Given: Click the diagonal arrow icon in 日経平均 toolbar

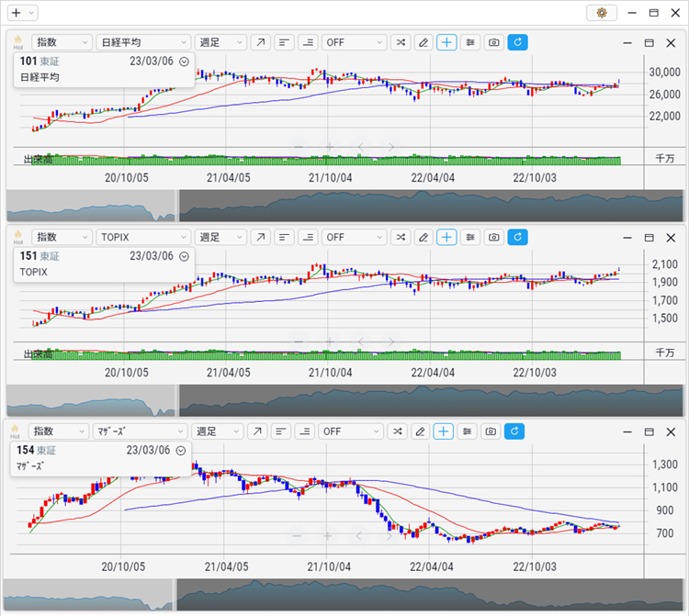Looking at the screenshot, I should pyautogui.click(x=261, y=42).
